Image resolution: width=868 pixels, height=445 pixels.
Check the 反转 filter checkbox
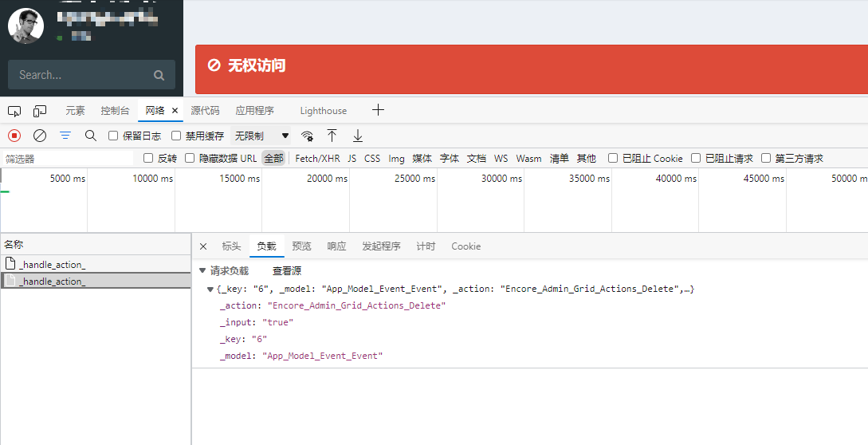147,159
